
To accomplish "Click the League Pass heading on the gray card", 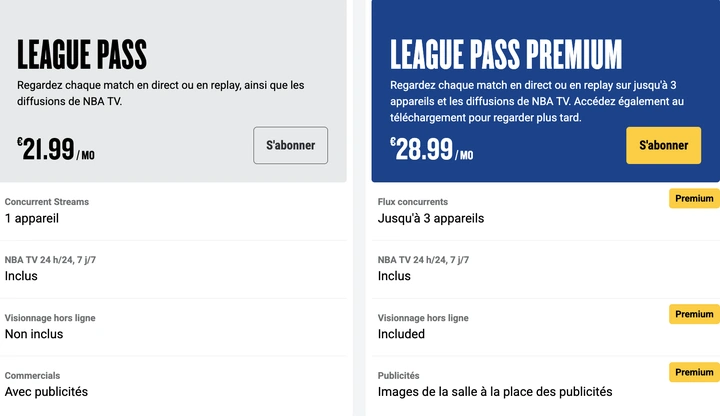I will pyautogui.click(x=82, y=54).
